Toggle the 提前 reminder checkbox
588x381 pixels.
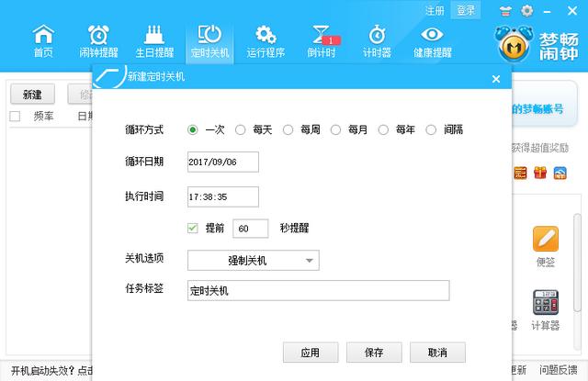pyautogui.click(x=193, y=228)
